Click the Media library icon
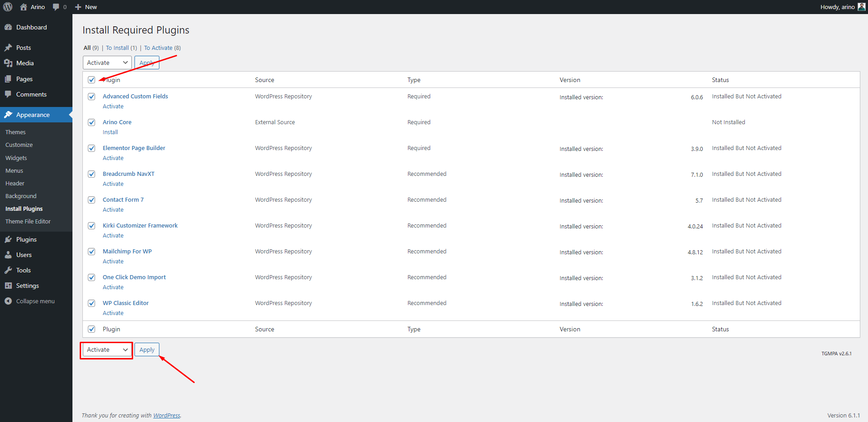The height and width of the screenshot is (422, 868). (8, 63)
